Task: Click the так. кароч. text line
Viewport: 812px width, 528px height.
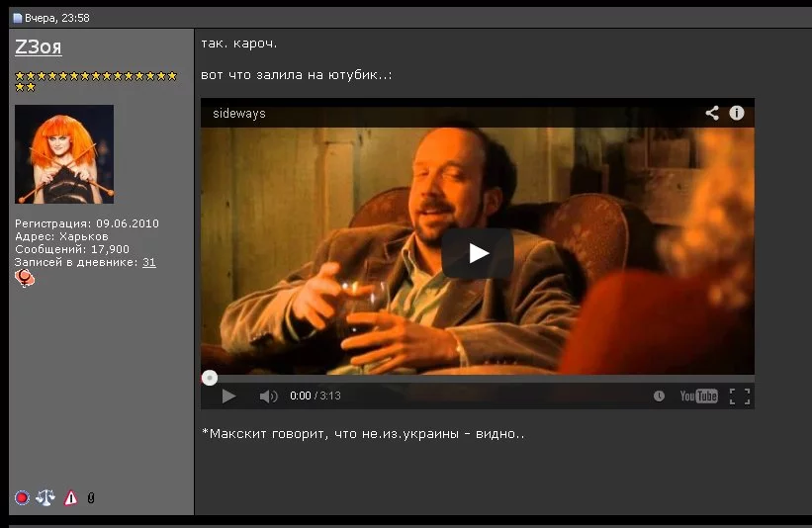Action: (238, 44)
